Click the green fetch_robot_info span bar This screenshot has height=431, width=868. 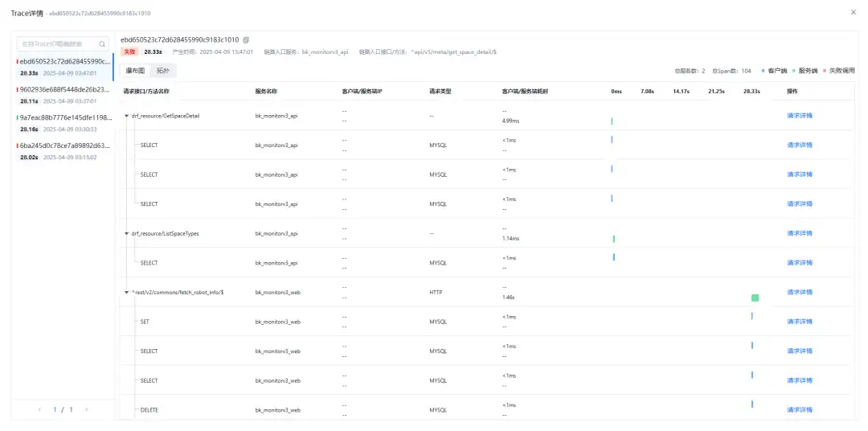pyautogui.click(x=755, y=298)
